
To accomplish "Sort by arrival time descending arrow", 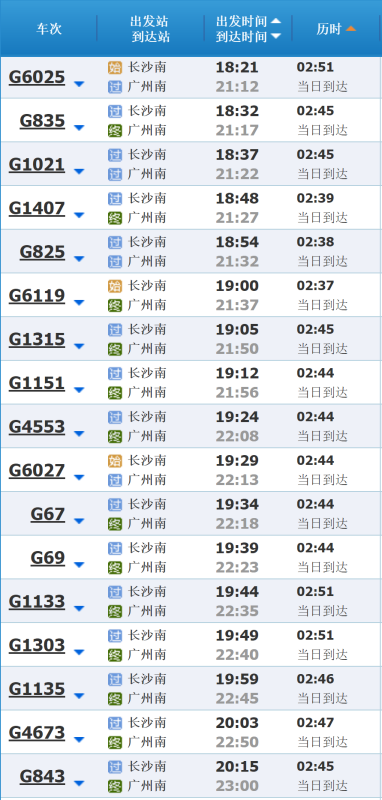I will 275,36.
